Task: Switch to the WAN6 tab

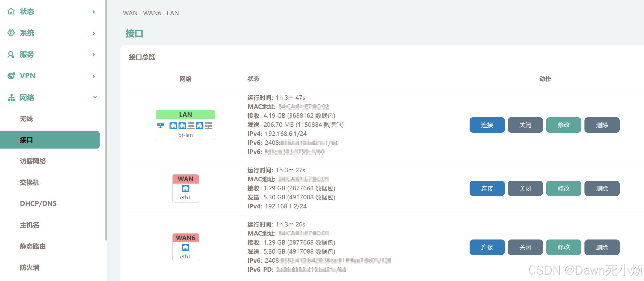Action: (x=152, y=13)
